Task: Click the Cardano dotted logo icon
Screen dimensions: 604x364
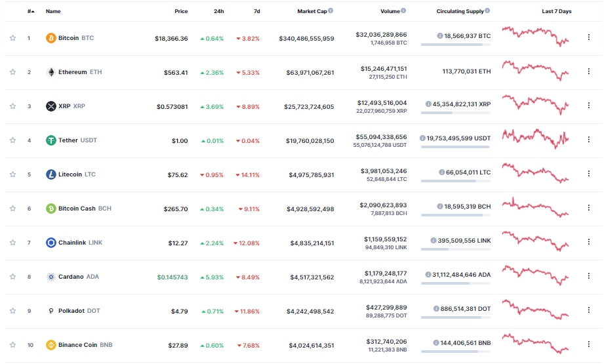Action: pos(51,277)
